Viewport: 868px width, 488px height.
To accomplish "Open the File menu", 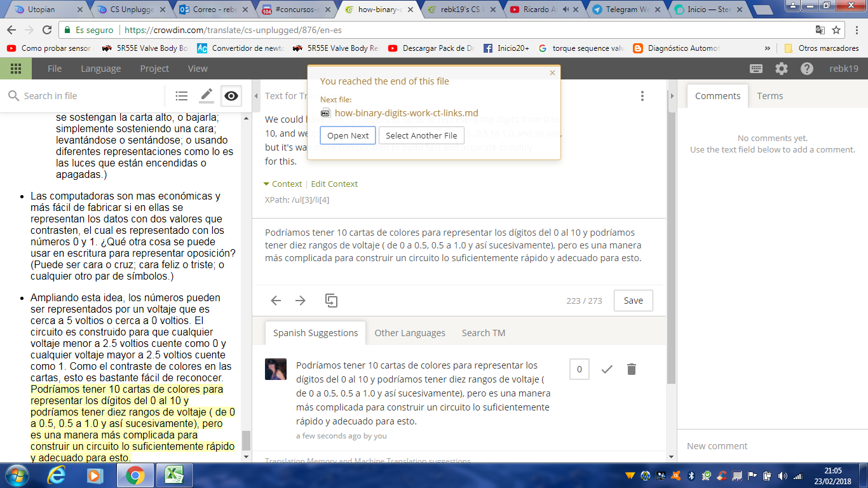I will (55, 69).
